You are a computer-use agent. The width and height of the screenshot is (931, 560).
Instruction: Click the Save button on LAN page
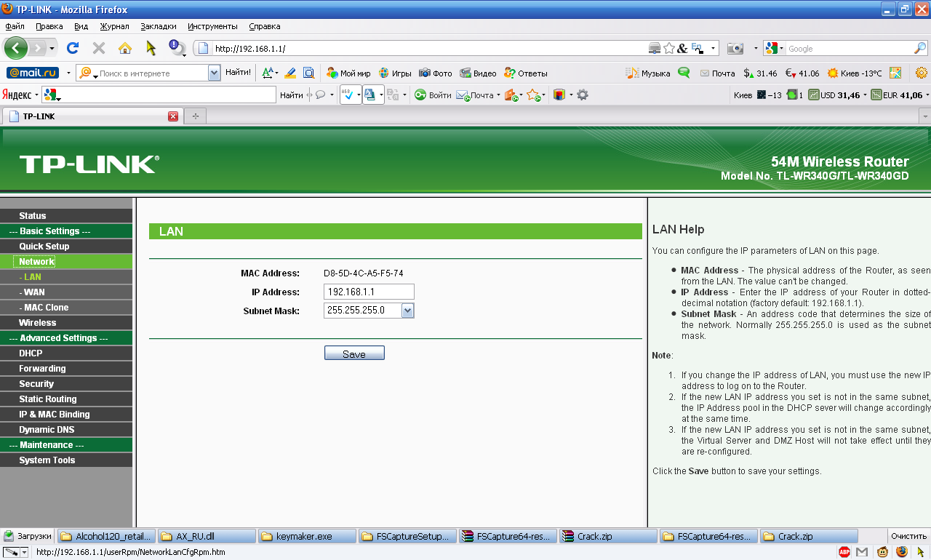(354, 353)
